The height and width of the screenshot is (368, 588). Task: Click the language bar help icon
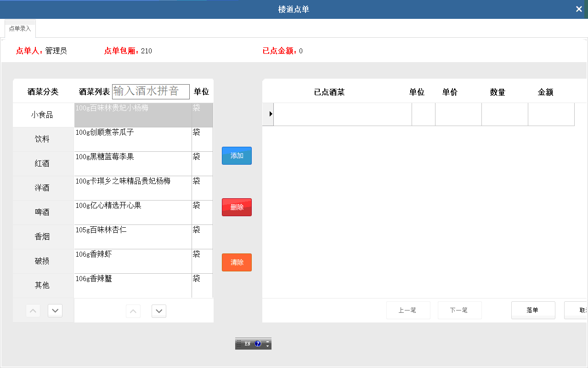(258, 344)
